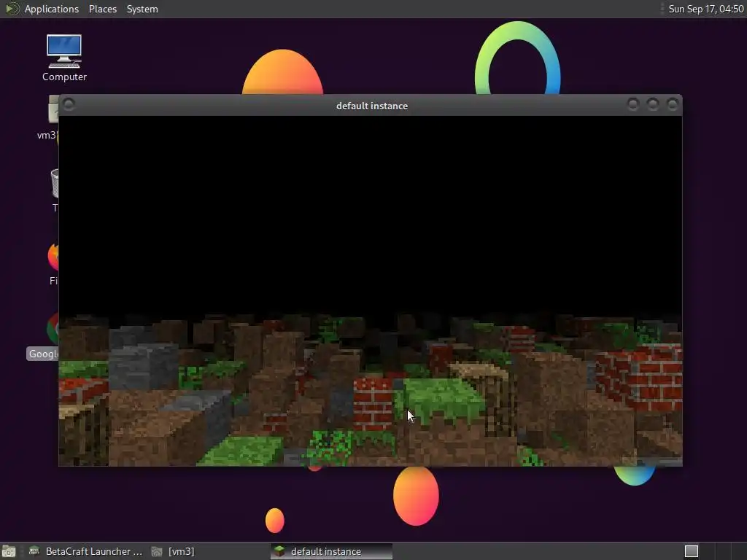Open window menu button on default instance title bar
This screenshot has height=560, width=747.
click(69, 104)
